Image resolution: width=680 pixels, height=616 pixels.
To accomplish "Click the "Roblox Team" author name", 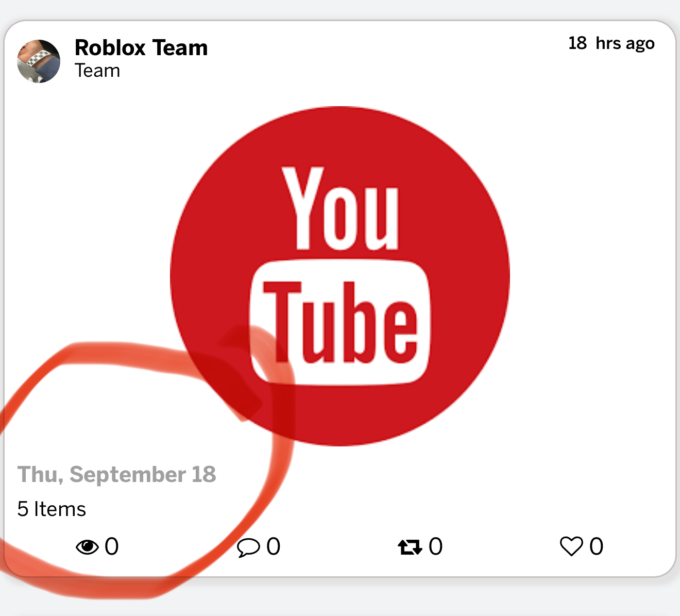I will click(x=141, y=48).
